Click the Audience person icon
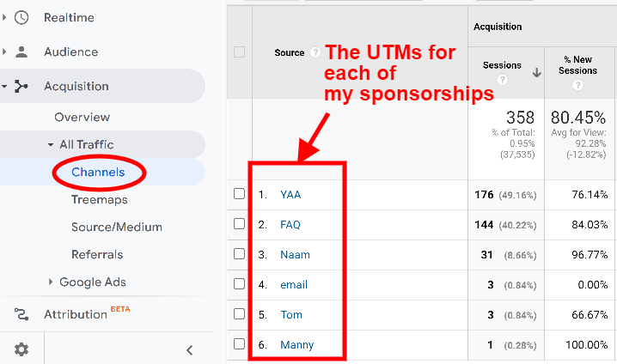 21,52
